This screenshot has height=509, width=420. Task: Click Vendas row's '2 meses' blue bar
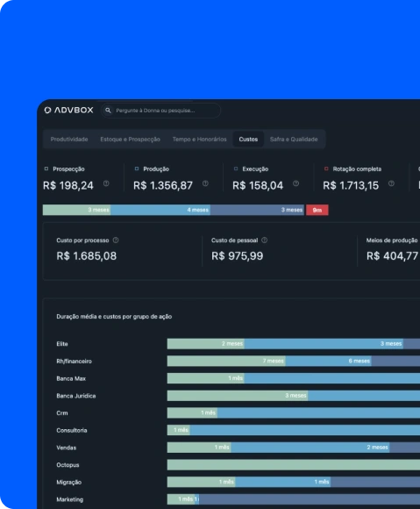tap(310, 448)
